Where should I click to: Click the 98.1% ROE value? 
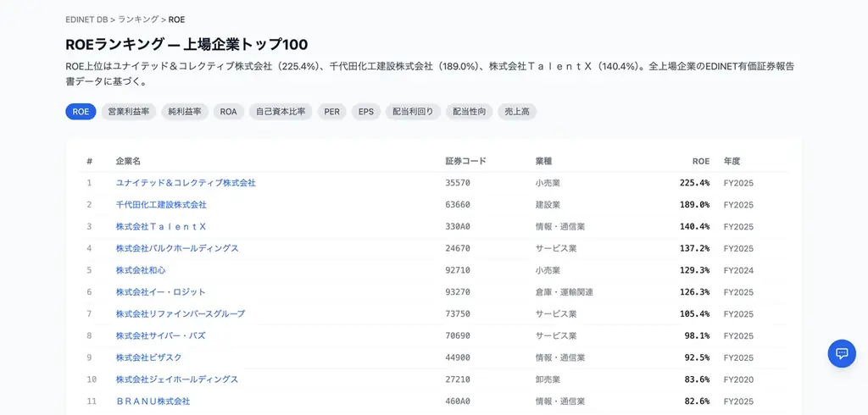(x=697, y=336)
